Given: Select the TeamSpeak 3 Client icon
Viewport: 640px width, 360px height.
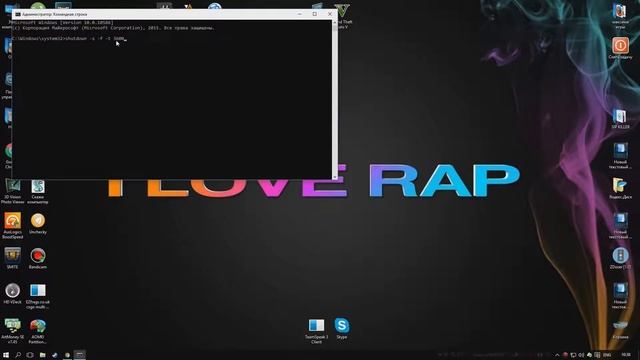Looking at the screenshot, I should click(316, 331).
